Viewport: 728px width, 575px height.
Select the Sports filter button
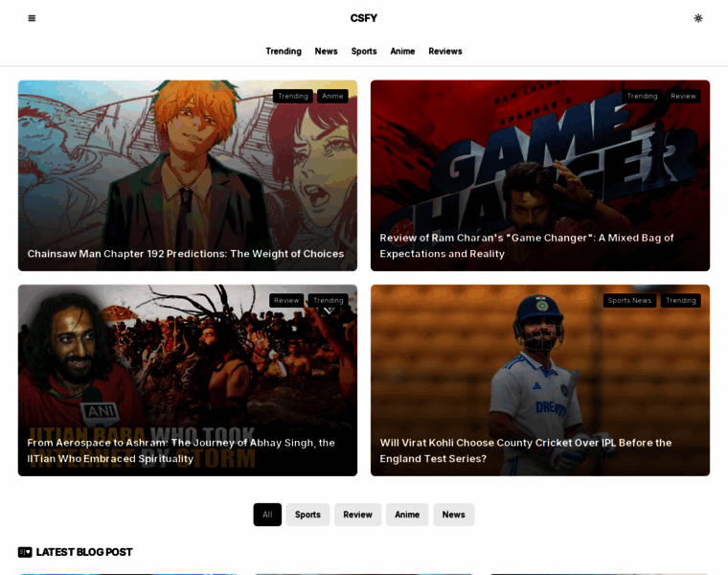tap(307, 515)
